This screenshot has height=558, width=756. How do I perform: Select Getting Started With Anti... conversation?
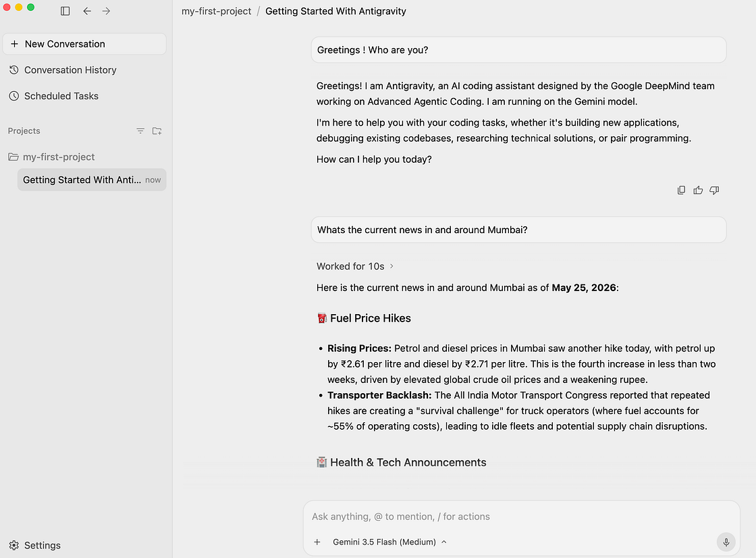(92, 180)
